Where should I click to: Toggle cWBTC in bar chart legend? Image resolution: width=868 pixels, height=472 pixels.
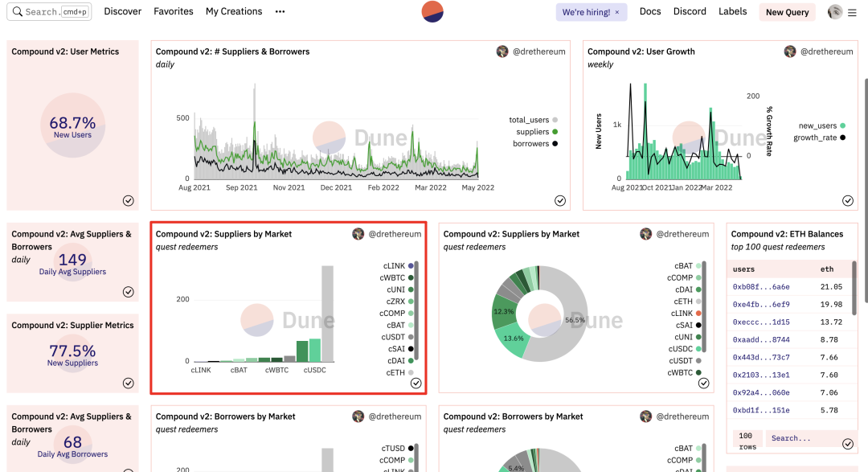[x=396, y=277]
